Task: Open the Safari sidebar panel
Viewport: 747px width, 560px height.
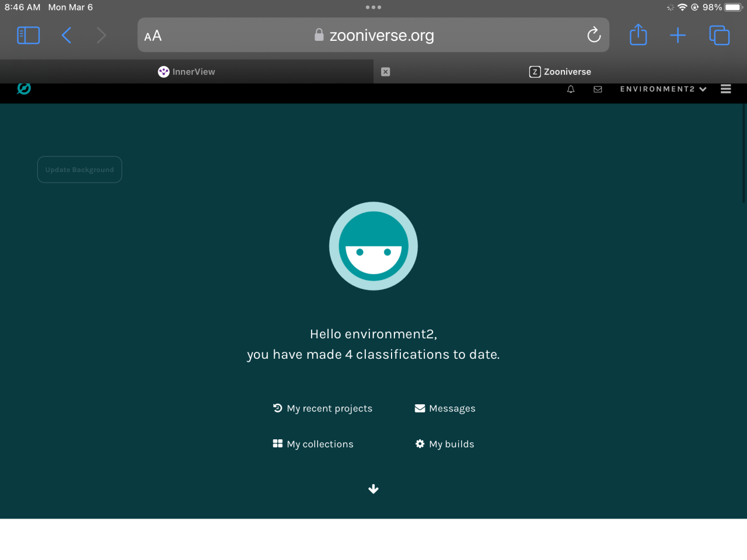Action: [29, 36]
